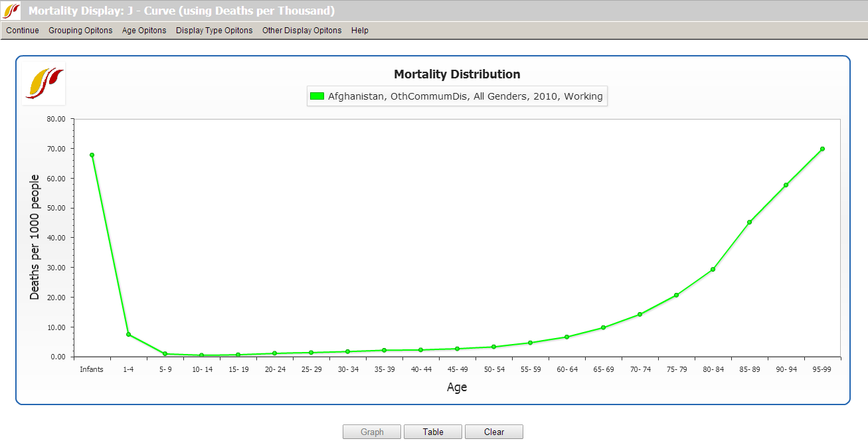Open the Grouping Opitons menu
This screenshot has height=443, width=868.
[x=80, y=31]
